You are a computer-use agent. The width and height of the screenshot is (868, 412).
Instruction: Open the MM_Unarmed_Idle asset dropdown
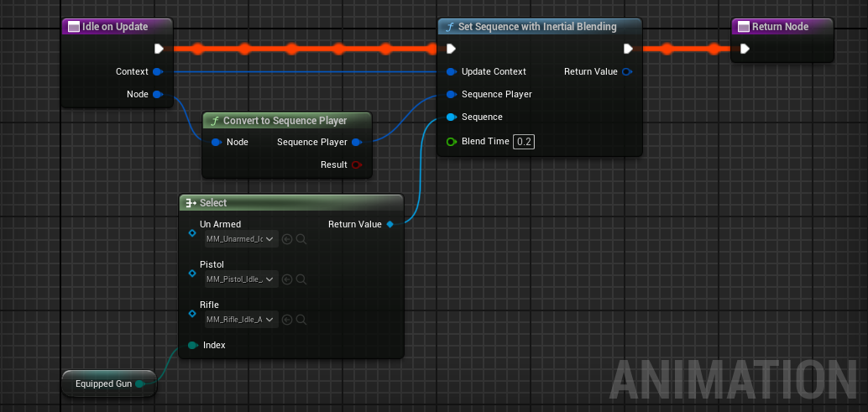coord(242,239)
